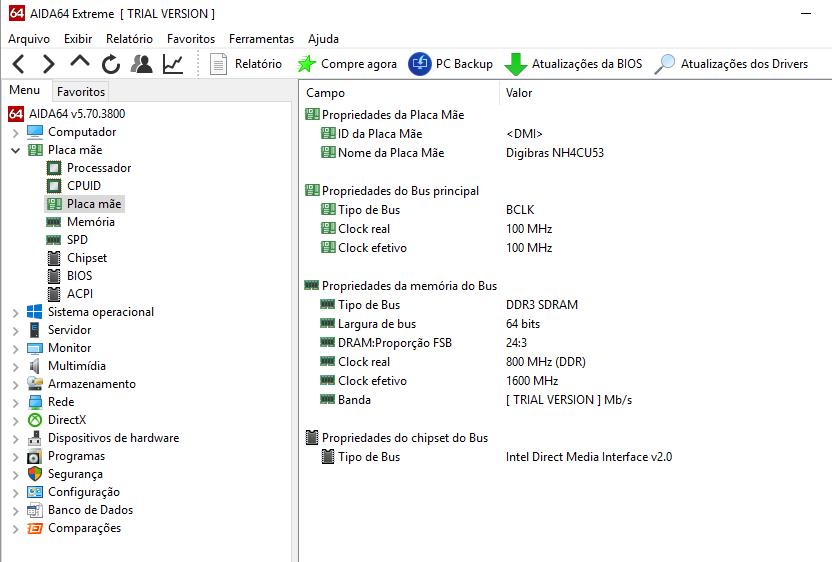Go forward with the right arrow icon
Screen dimensions: 832x562
[x=48, y=64]
